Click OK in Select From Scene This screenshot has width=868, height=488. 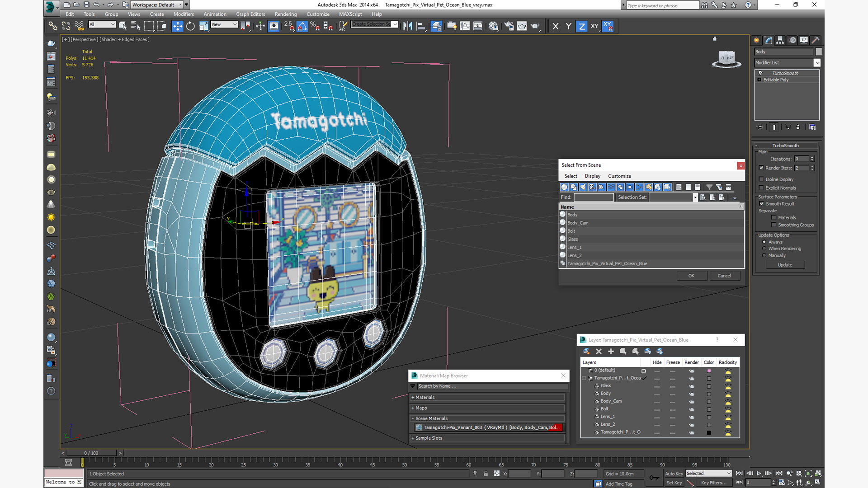691,276
